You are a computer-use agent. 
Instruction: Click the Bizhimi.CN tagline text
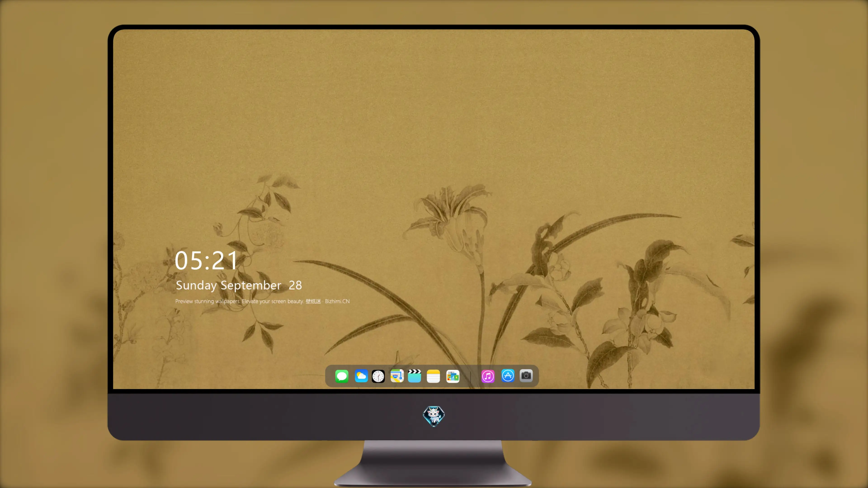coord(262,301)
